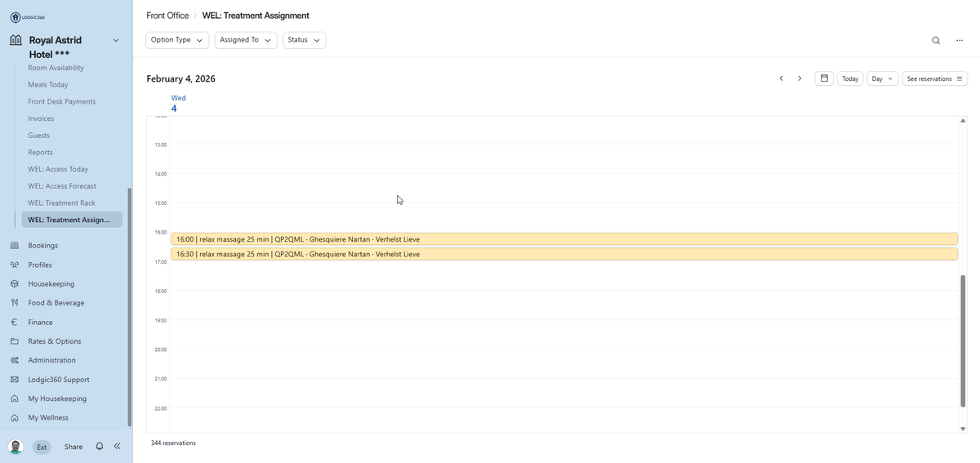This screenshot has height=463, width=980.
Task: Open the Status filter dropdown
Action: point(304,40)
